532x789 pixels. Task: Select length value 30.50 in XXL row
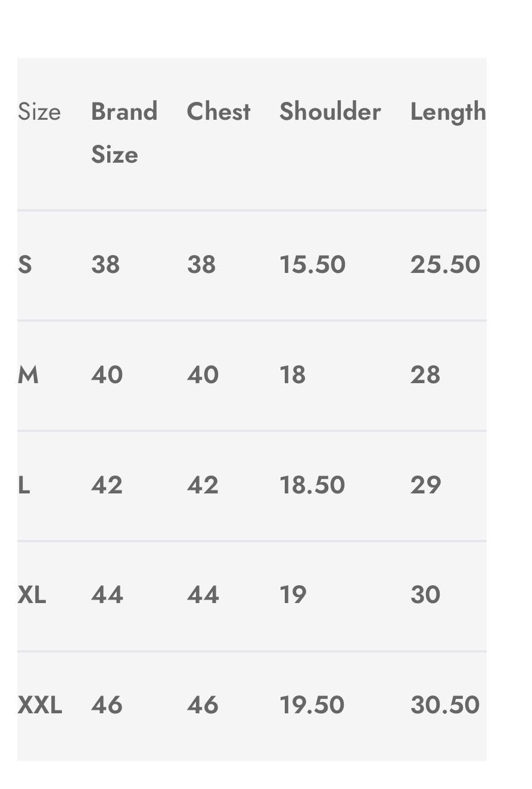pos(444,705)
